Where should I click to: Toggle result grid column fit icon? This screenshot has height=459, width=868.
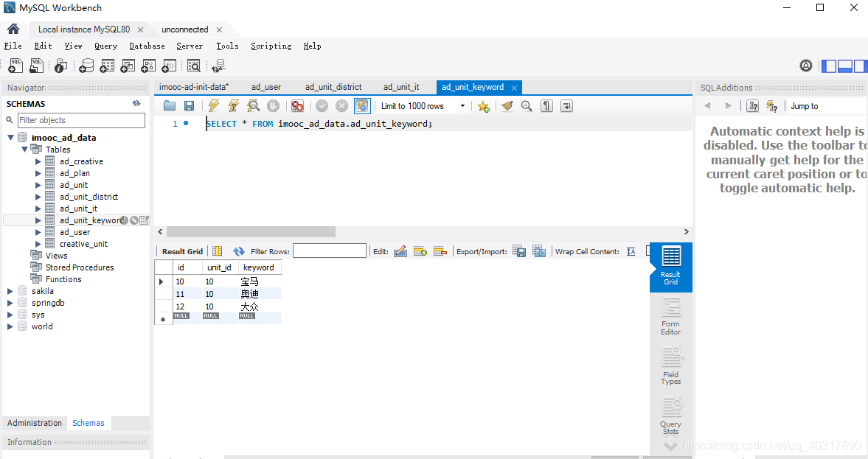click(x=218, y=251)
